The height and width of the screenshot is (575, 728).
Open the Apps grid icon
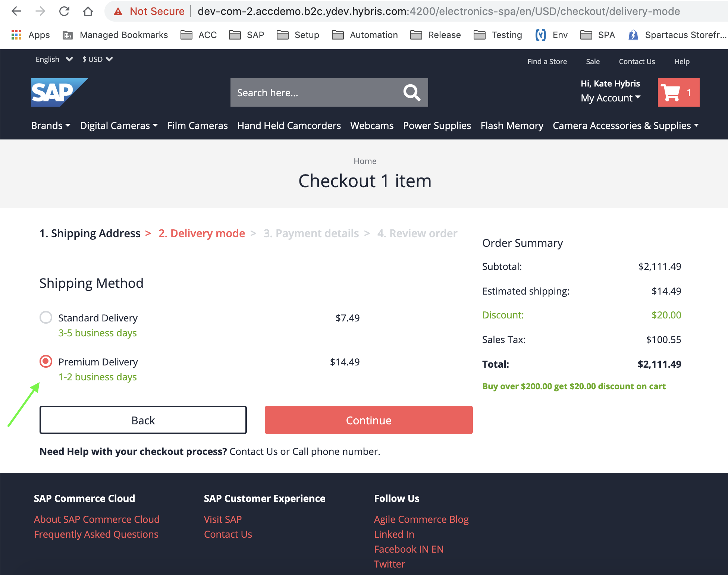pyautogui.click(x=16, y=34)
